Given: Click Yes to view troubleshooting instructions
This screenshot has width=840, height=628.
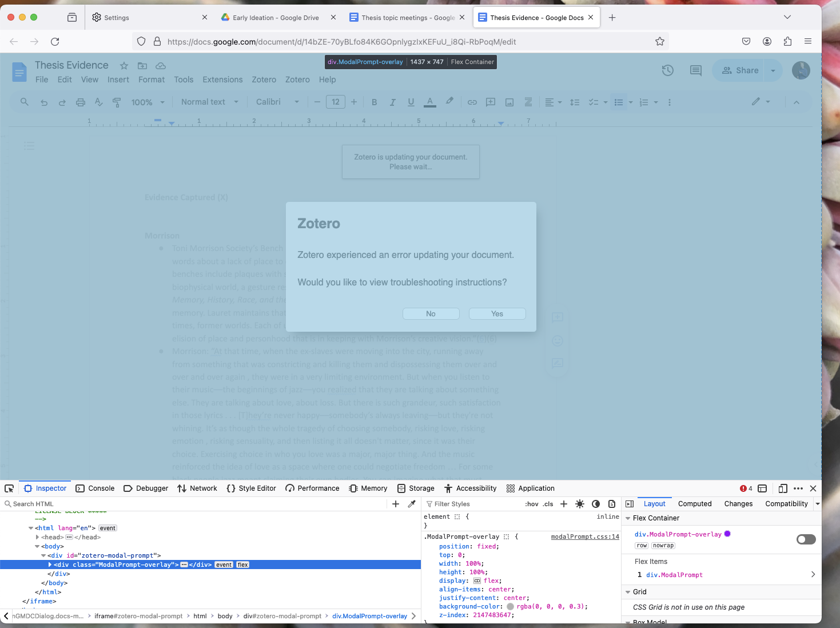Looking at the screenshot, I should [x=497, y=313].
